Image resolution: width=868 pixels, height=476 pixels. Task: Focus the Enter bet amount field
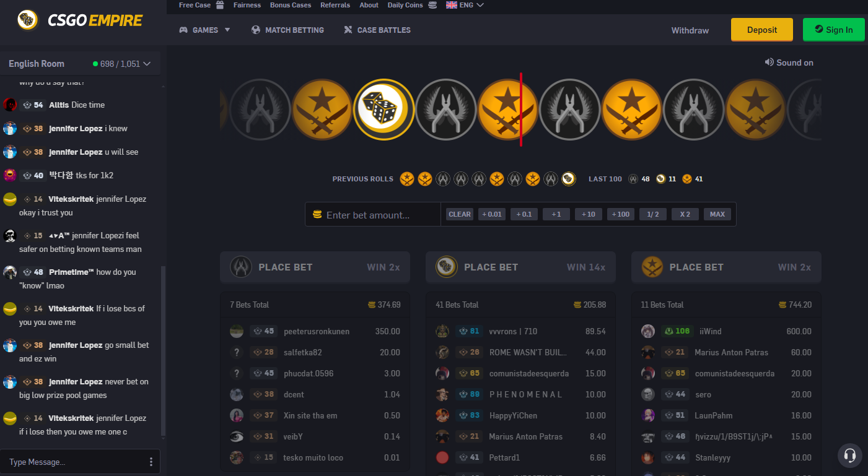tap(373, 215)
